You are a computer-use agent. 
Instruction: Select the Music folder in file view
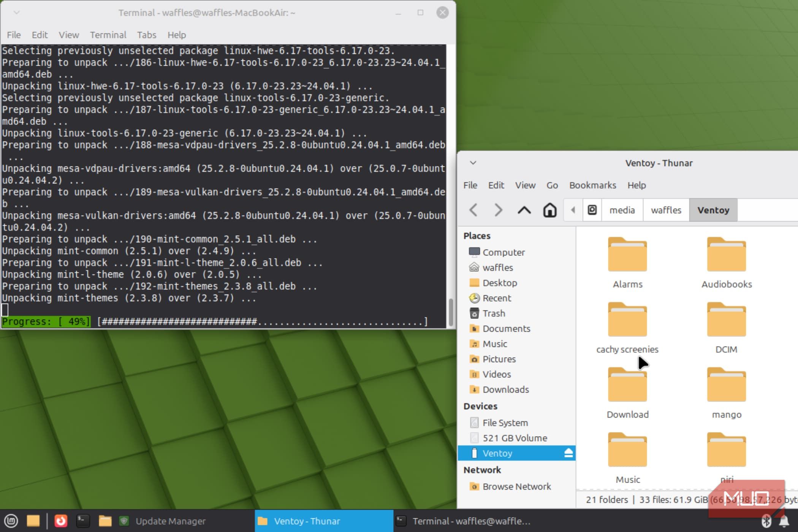pos(627,458)
